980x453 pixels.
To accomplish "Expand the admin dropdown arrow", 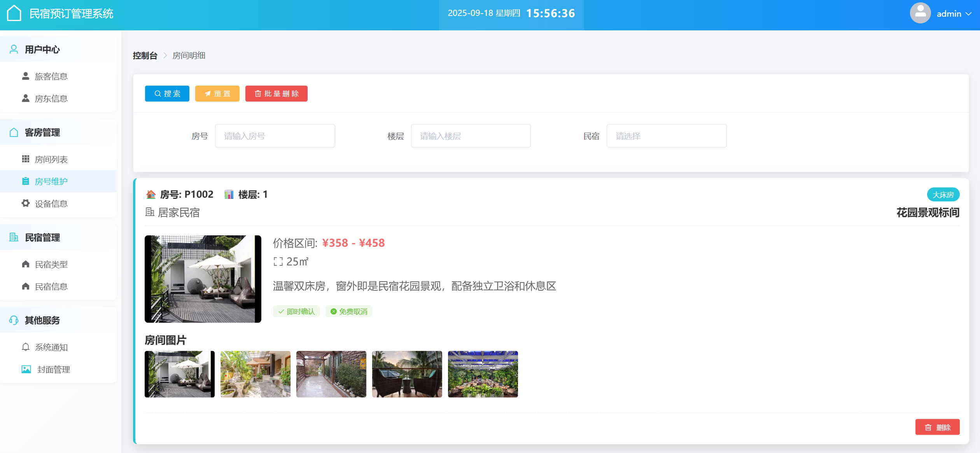I will (x=969, y=14).
